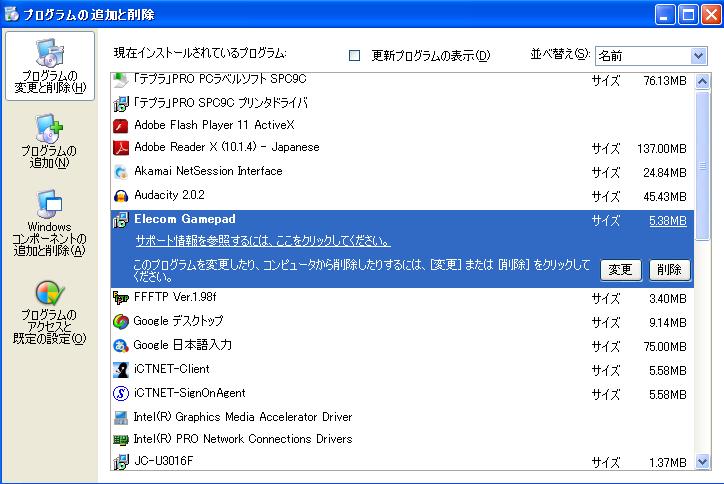The height and width of the screenshot is (484, 724).
Task: Click the Intel PRO Network Connections Drivers icon
Action: (x=121, y=440)
